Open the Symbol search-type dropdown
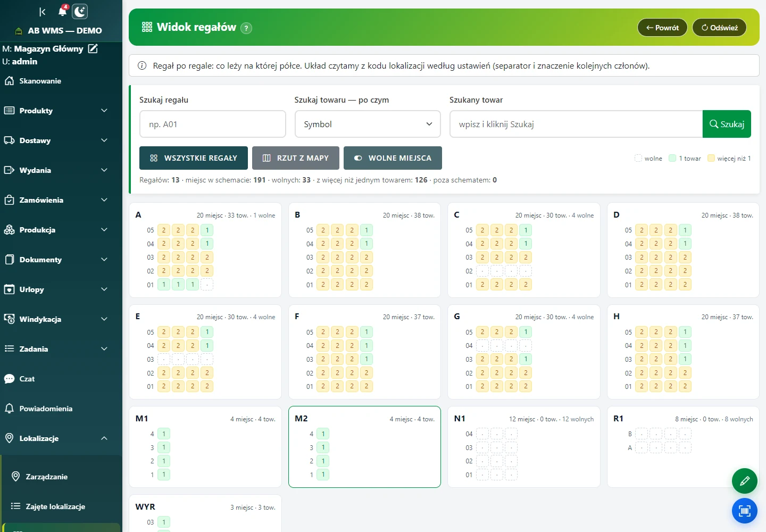This screenshot has width=766, height=532. click(x=368, y=124)
